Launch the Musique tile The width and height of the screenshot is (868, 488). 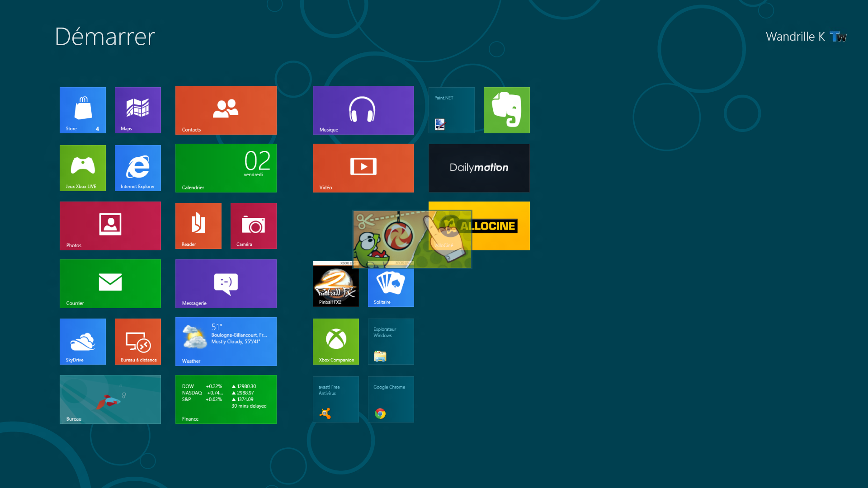point(363,110)
